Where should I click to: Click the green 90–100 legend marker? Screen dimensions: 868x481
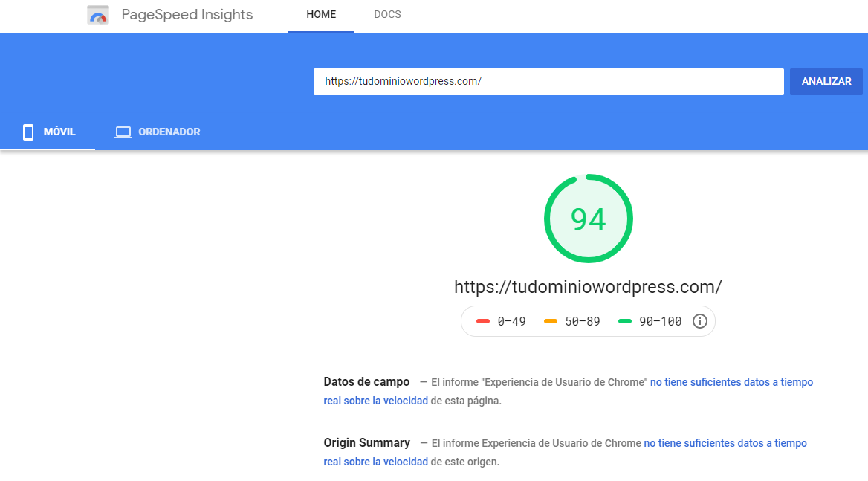pyautogui.click(x=625, y=321)
